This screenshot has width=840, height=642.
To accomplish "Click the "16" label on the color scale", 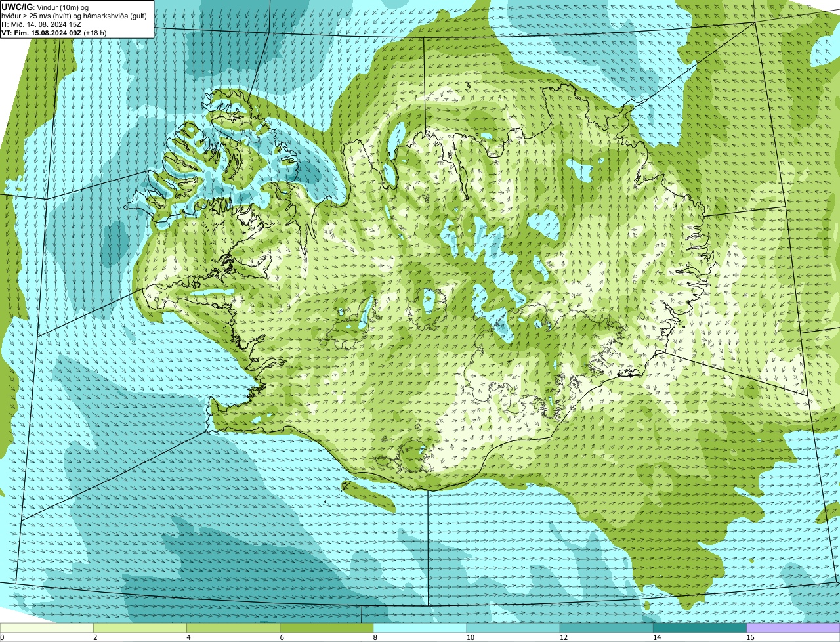I will coord(750,637).
